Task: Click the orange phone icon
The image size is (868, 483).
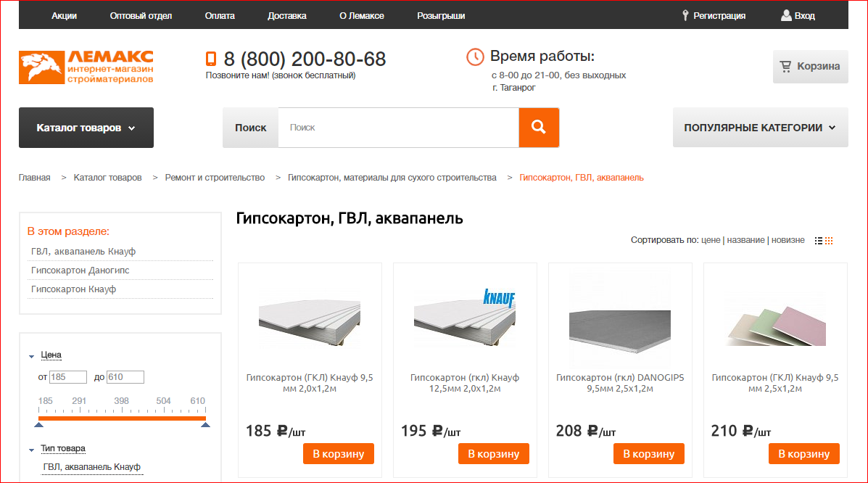Action: 210,59
